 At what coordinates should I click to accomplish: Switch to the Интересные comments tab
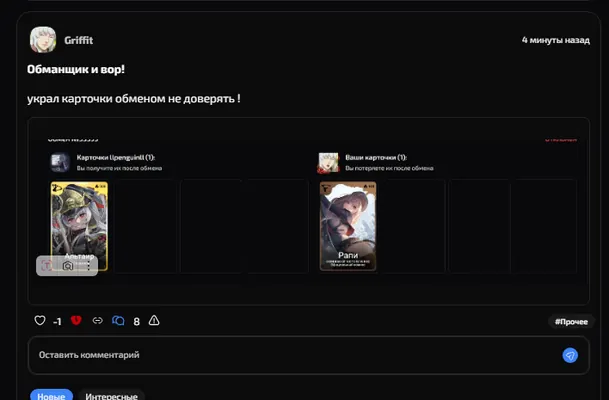(111, 395)
